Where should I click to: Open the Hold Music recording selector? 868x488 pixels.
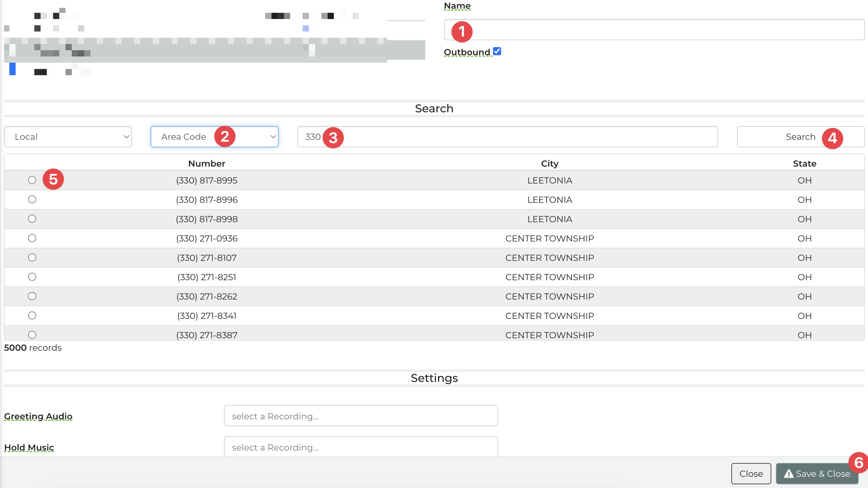click(x=361, y=447)
